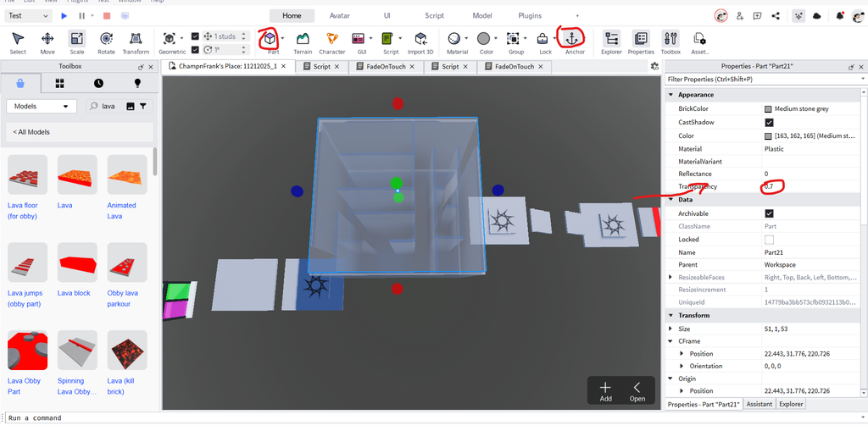Switch to the Plugins ribbon tab
The image size is (868, 442).
coord(530,16)
